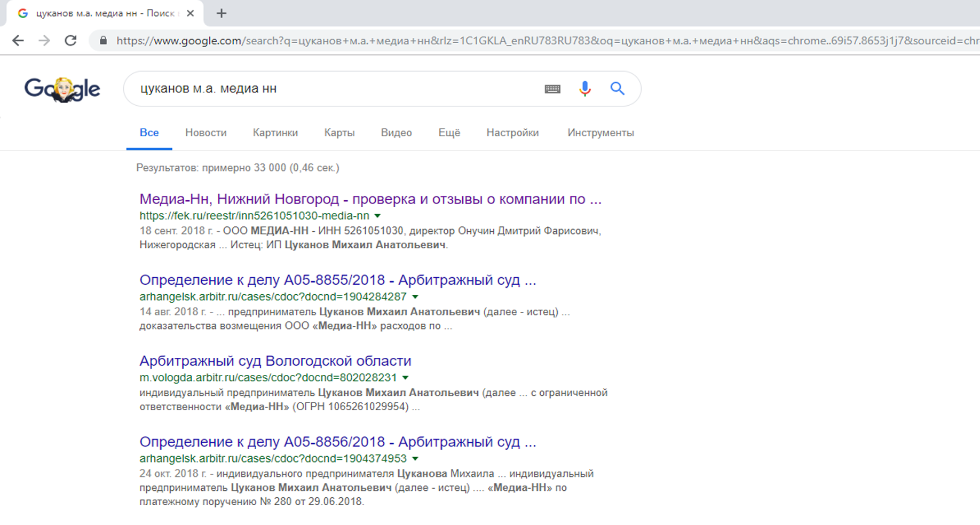Open the Медиа-Нн, Нижний Новгород result
The height and width of the screenshot is (525, 980).
(x=370, y=199)
